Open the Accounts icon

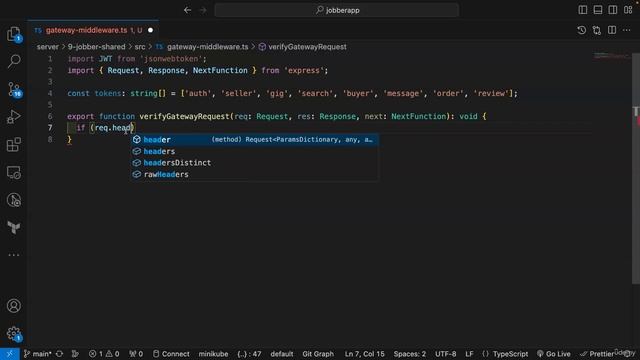click(13, 306)
